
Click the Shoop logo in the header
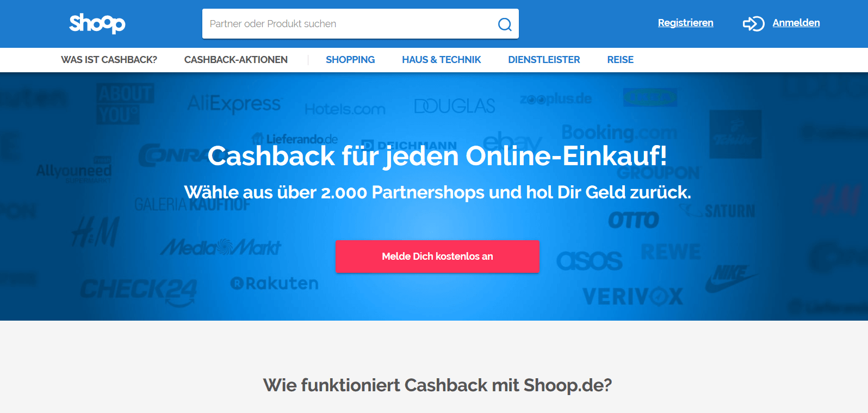[97, 23]
